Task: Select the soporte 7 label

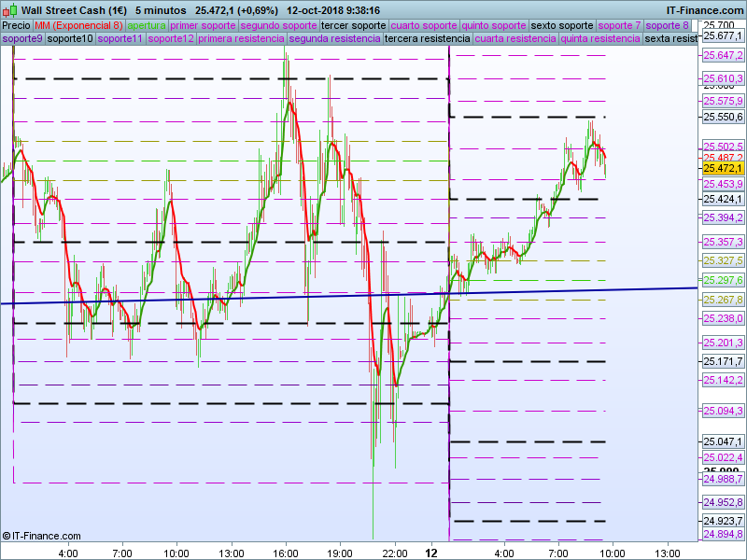Action: [619, 25]
